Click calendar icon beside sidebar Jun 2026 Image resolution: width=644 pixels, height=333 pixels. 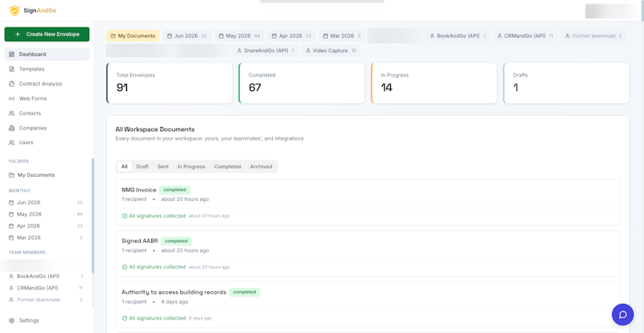pos(11,203)
